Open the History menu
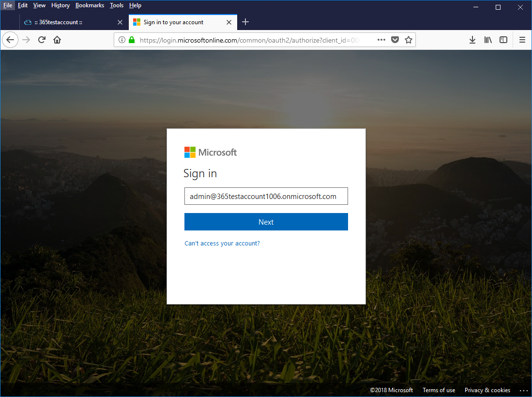Viewport: 532px width, 397px height. pos(61,5)
